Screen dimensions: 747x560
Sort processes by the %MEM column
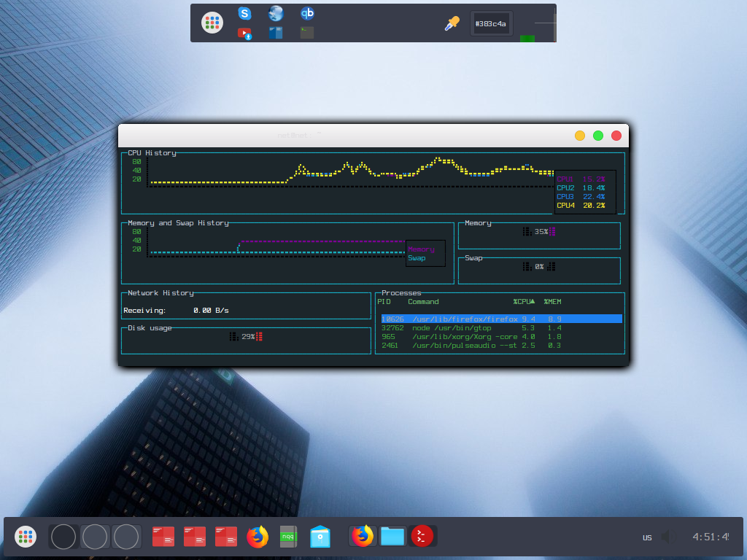tap(553, 301)
